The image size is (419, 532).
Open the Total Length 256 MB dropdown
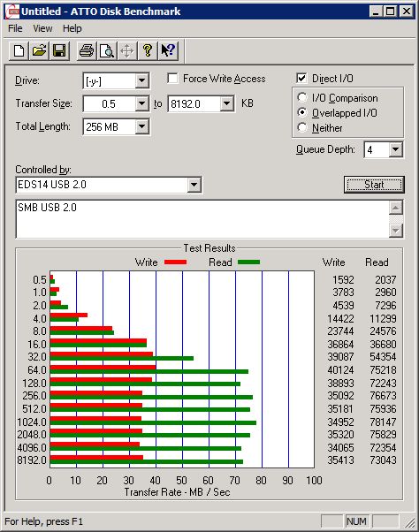[x=141, y=127]
